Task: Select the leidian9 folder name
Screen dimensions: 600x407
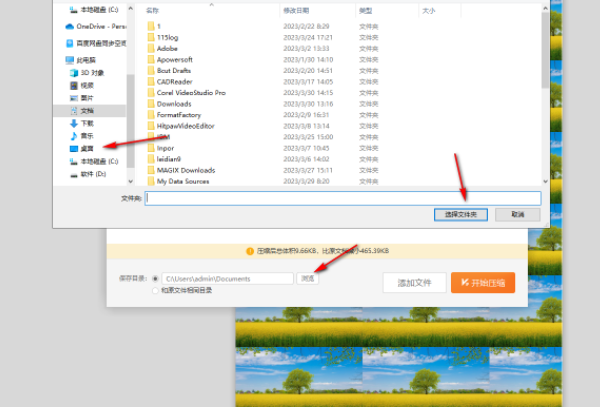Action: (169, 159)
